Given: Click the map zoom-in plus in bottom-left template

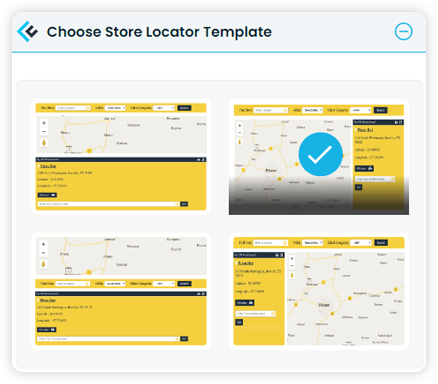Looking at the screenshot, I should coord(43,244).
